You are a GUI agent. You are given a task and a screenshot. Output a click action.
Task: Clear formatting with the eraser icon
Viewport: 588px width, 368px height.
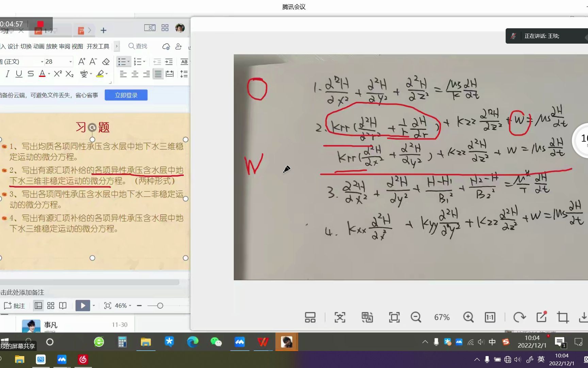(106, 62)
